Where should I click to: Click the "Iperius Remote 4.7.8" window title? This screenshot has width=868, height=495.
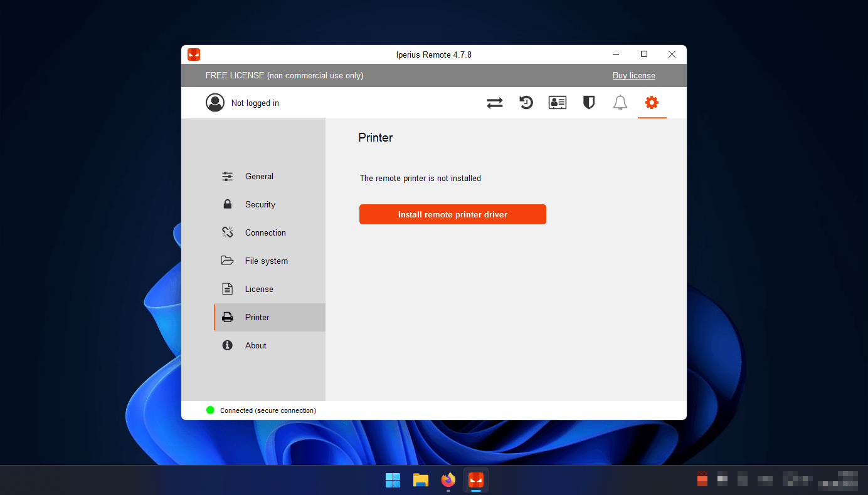(434, 55)
